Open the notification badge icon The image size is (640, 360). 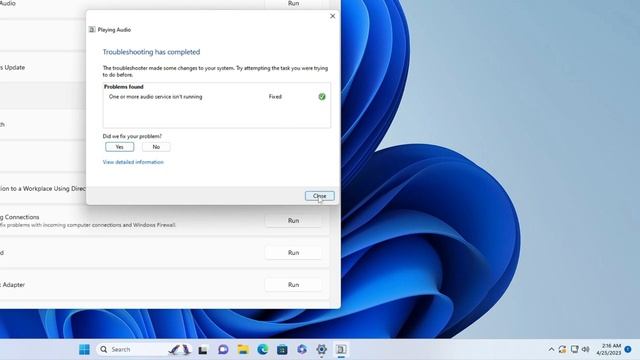[x=628, y=349]
